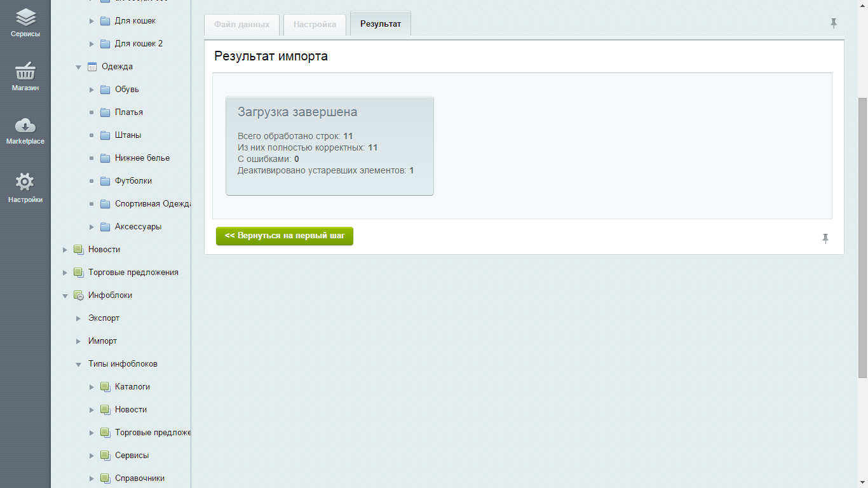Viewport: 868px width, 488px height.
Task: Select Торговые предложения in the tree
Action: (x=133, y=273)
